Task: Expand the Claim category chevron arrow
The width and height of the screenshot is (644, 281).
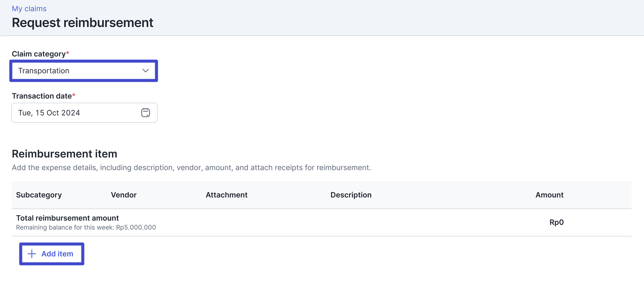Action: coord(146,71)
